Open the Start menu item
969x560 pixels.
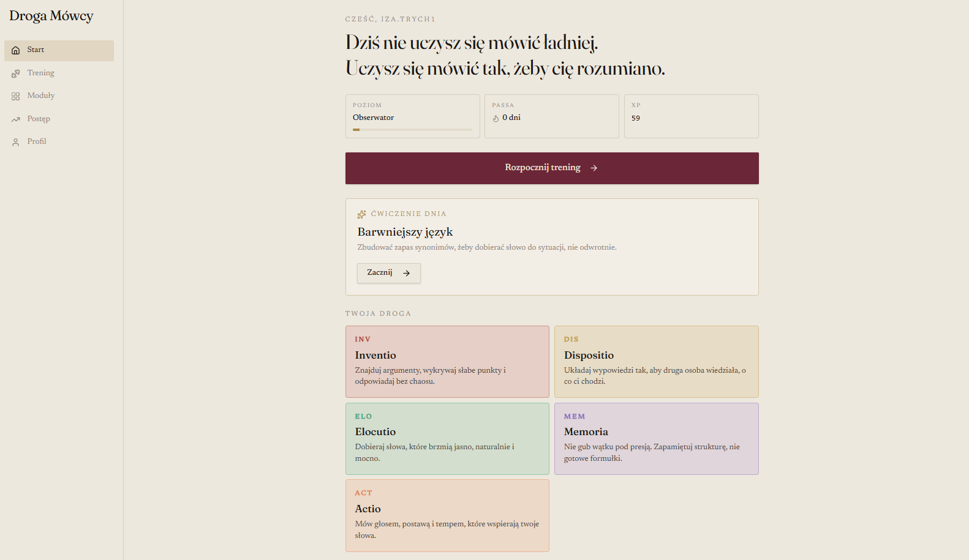pos(59,51)
